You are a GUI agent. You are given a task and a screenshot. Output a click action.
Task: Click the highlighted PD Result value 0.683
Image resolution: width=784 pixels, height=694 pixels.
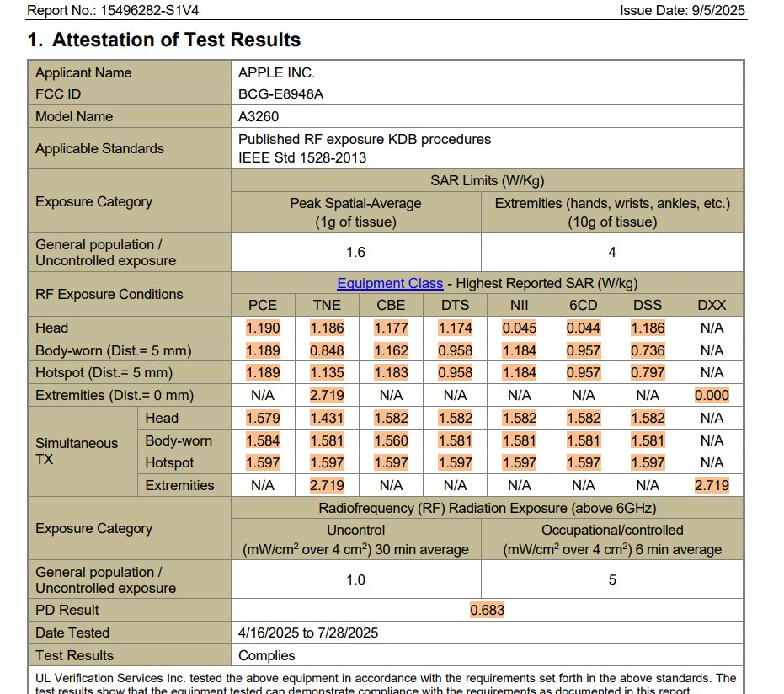tap(487, 610)
